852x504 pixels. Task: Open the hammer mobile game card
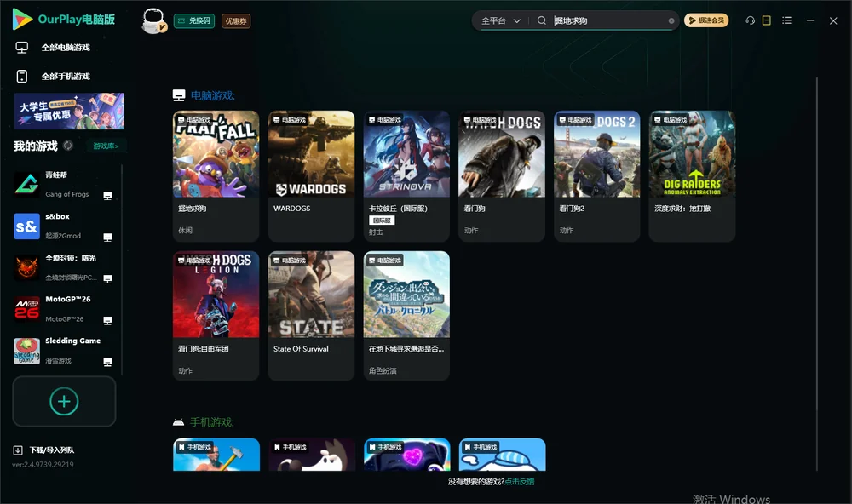click(216, 455)
